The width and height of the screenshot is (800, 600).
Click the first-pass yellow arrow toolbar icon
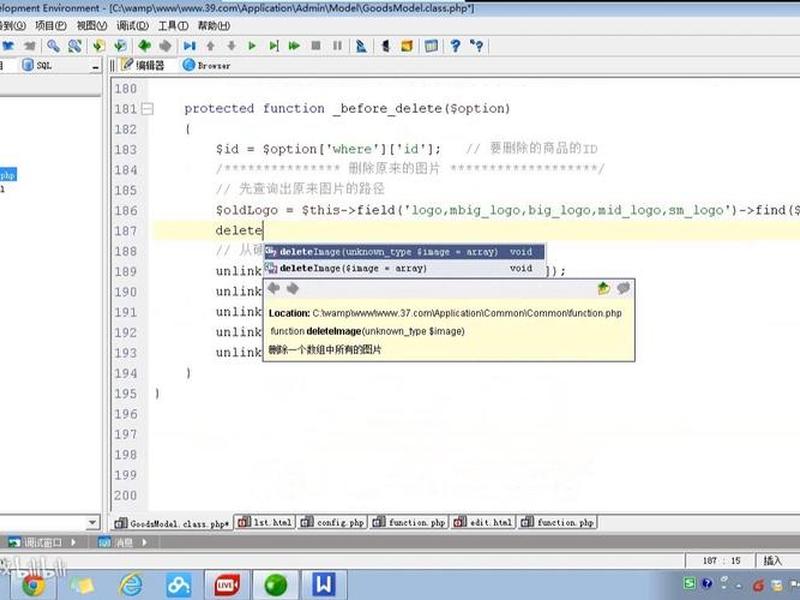98,46
